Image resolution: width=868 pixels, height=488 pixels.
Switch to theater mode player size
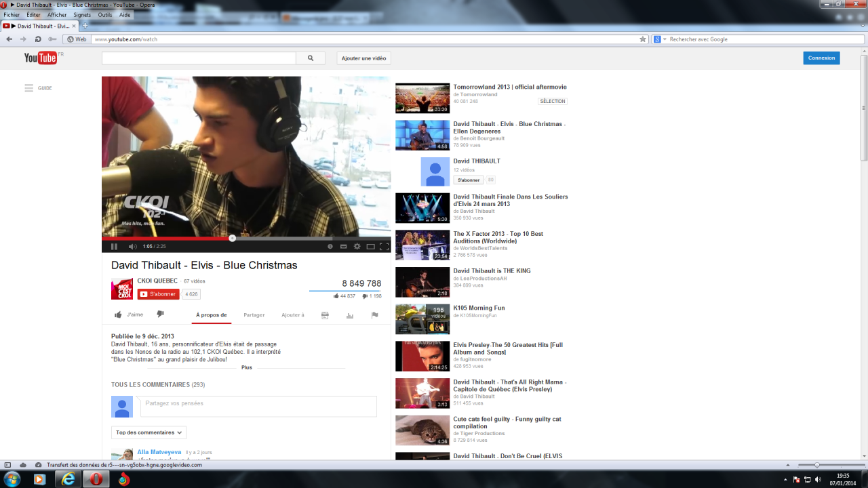coord(371,247)
